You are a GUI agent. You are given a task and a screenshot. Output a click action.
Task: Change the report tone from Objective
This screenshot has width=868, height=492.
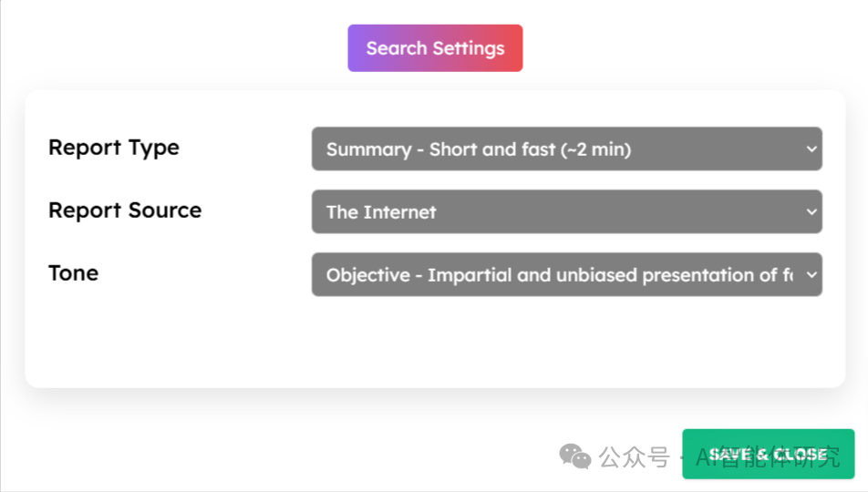567,274
